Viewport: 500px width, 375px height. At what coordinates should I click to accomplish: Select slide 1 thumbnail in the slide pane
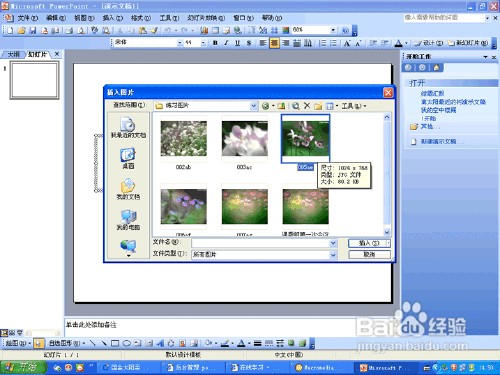pos(34,80)
